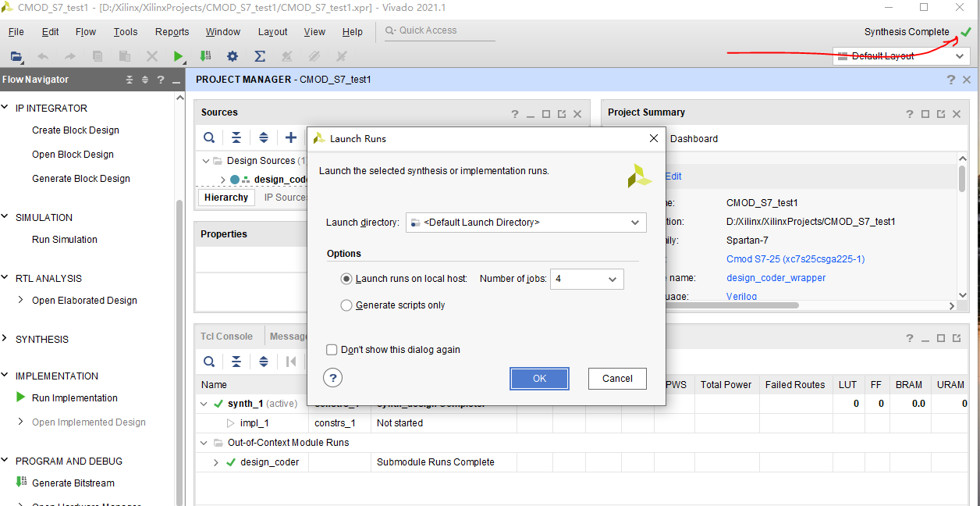
Task: Switch to the Tcl Console tab
Action: 227,337
